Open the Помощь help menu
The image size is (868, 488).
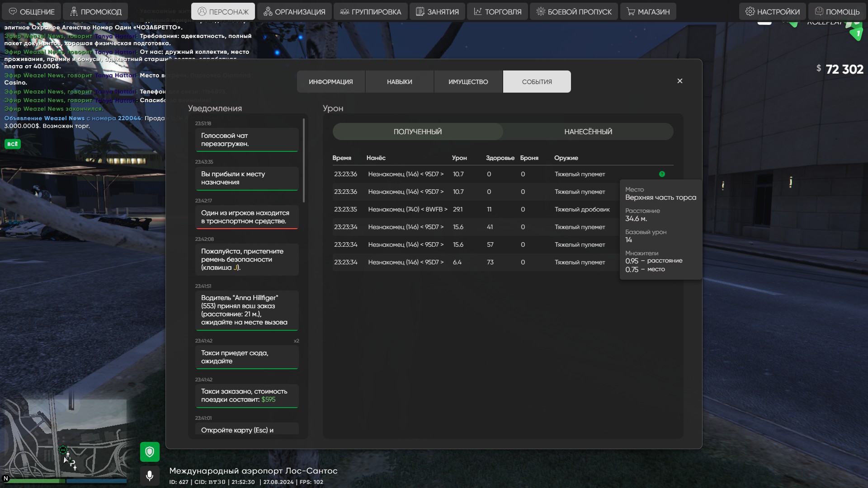837,12
